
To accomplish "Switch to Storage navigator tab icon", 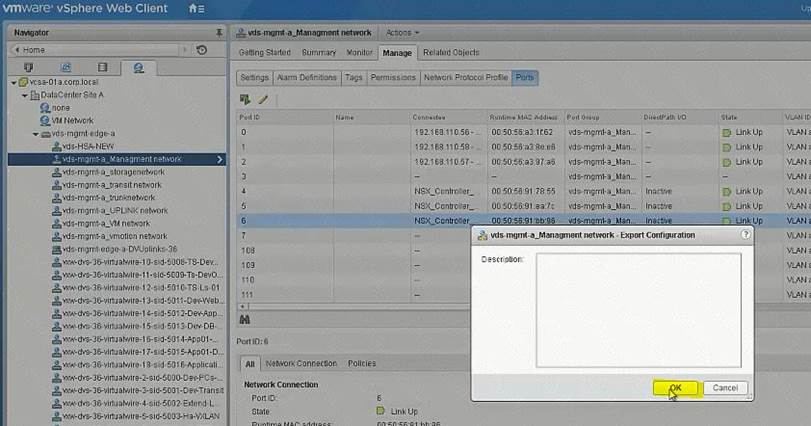I will click(101, 68).
